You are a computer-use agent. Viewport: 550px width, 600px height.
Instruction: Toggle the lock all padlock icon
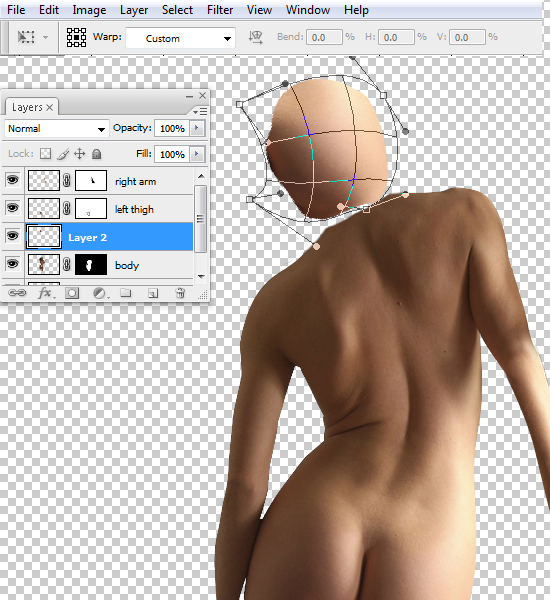point(96,154)
